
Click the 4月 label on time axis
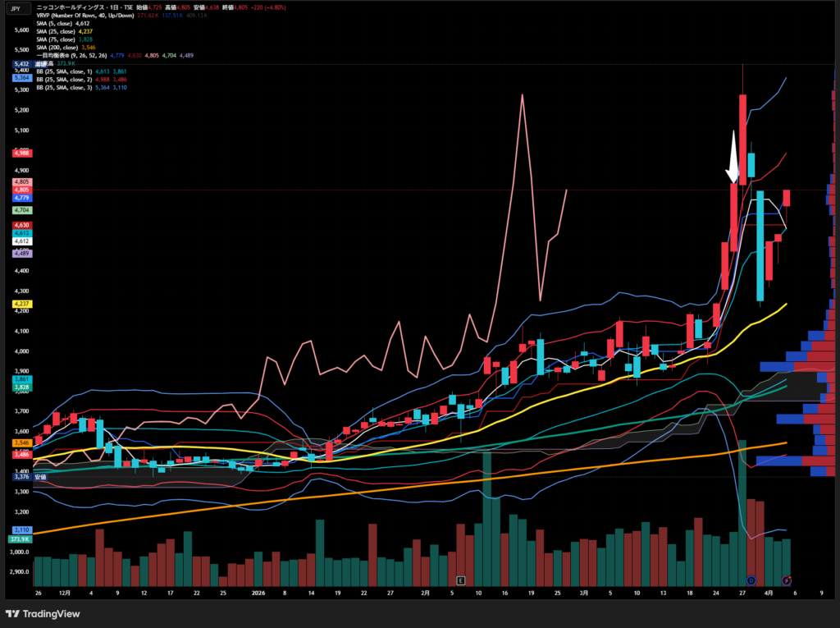(765, 591)
